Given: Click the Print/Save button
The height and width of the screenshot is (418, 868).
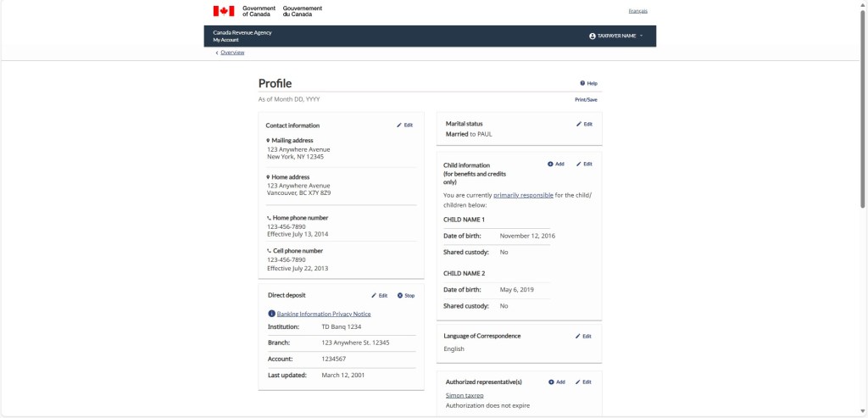Looking at the screenshot, I should 586,99.
